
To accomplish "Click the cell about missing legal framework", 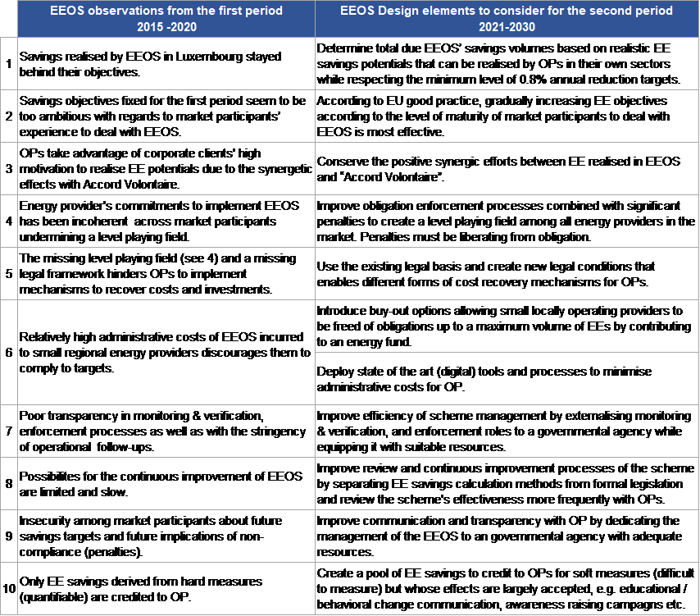I will pos(166,273).
